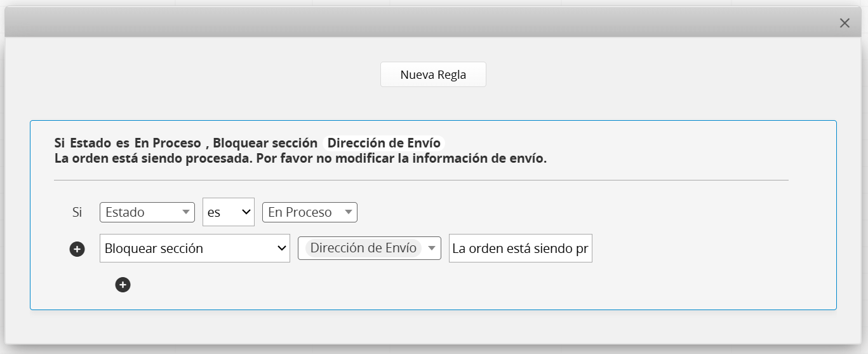Click 'En Proceso' in the rule summary heading

(168, 143)
